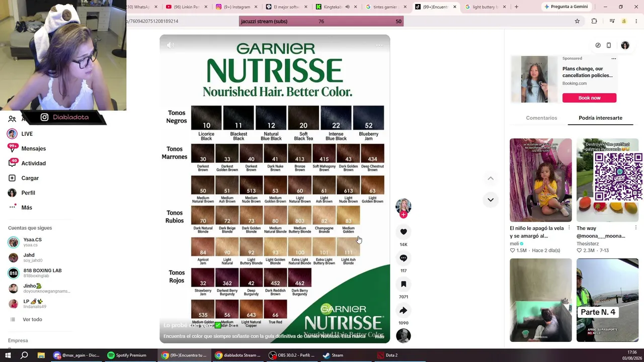The image size is (644, 362).
Task: Open the get-app phone icon
Action: 609,45
